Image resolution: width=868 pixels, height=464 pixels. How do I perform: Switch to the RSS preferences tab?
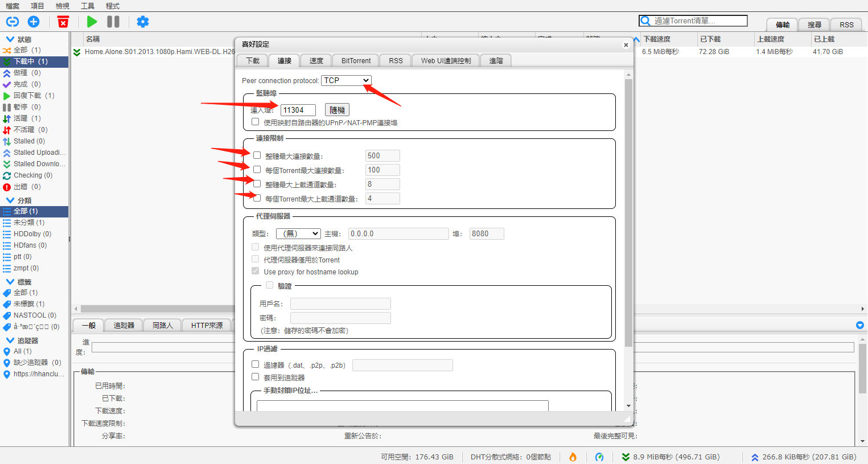coord(396,60)
